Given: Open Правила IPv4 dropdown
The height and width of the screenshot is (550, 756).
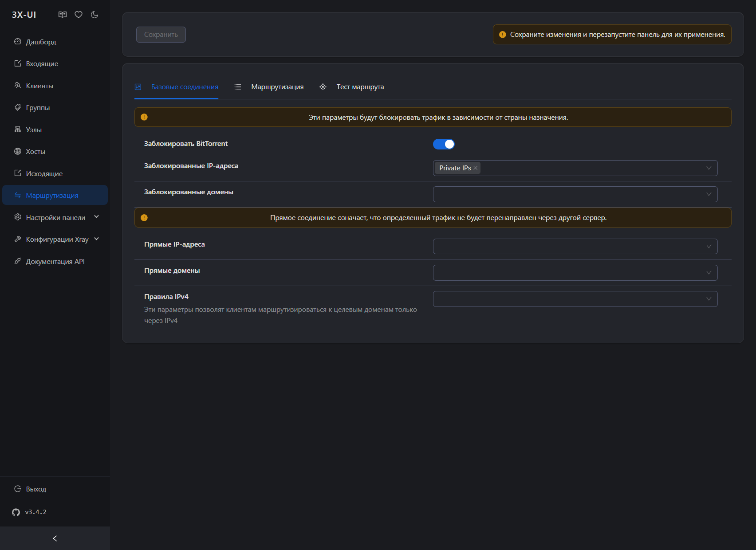Looking at the screenshot, I should tap(575, 299).
